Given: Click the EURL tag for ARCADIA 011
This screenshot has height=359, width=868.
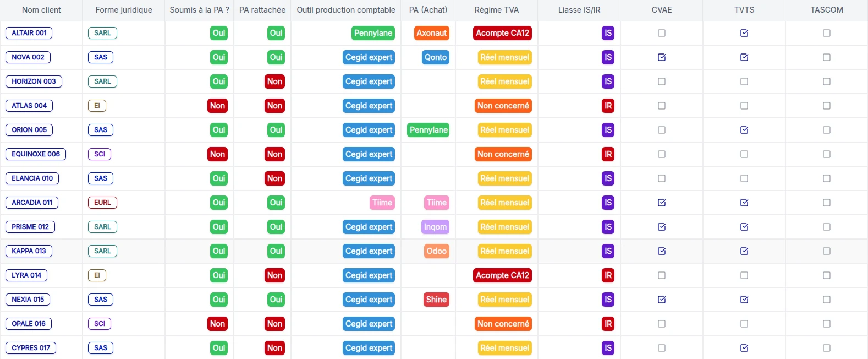Looking at the screenshot, I should [102, 203].
